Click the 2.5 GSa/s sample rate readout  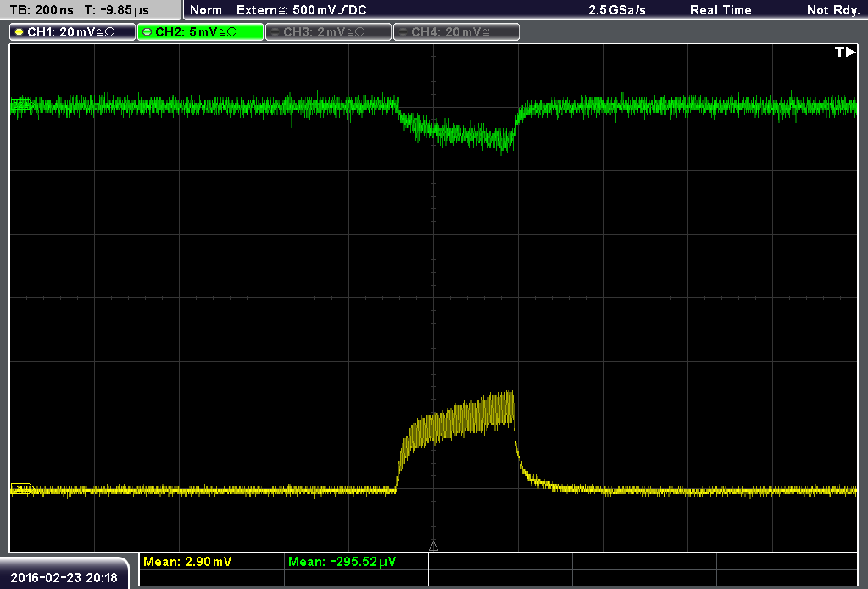point(617,10)
